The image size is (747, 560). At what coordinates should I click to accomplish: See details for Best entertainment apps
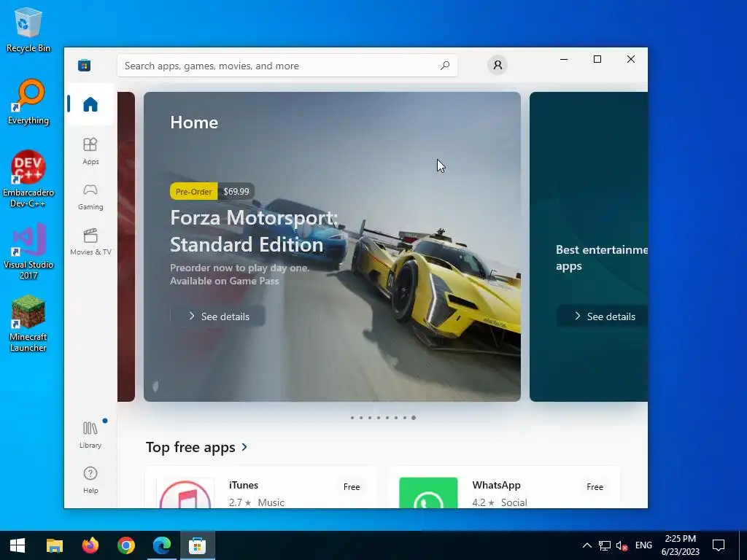click(x=603, y=316)
